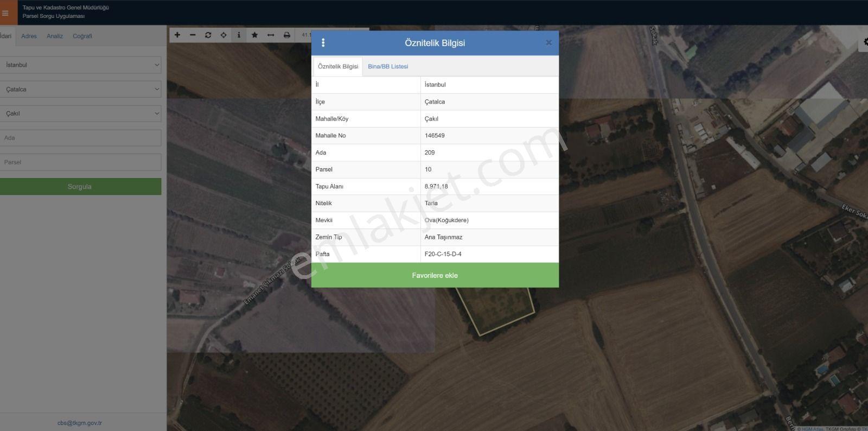Select Nitelik value Tarla
The width and height of the screenshot is (868, 431).
point(431,203)
